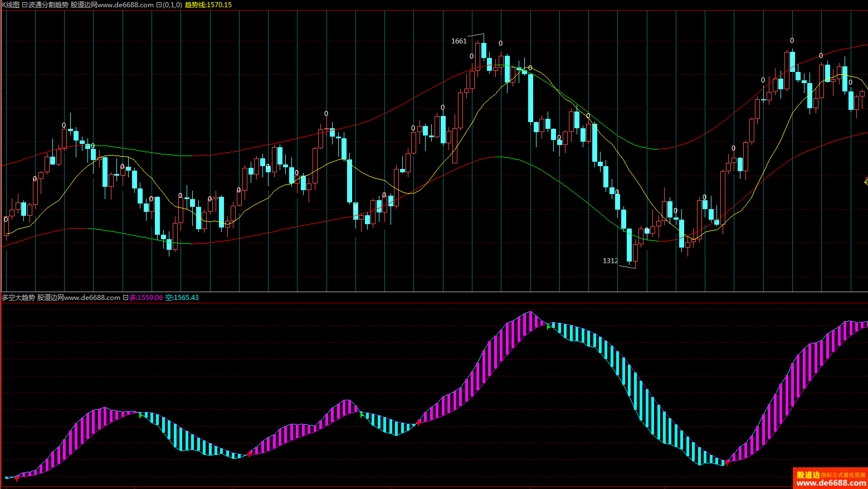The height and width of the screenshot is (489, 868).
Task: Click the (0,1,0) parameter text
Action: (172, 5)
